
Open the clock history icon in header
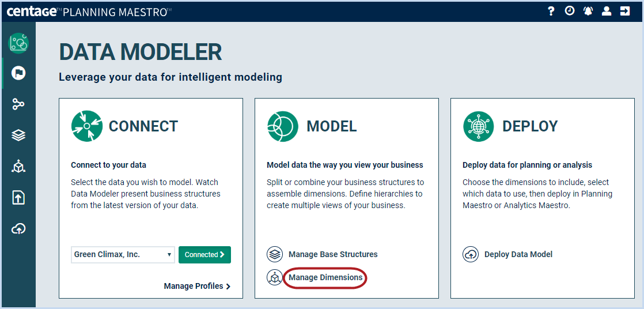570,11
